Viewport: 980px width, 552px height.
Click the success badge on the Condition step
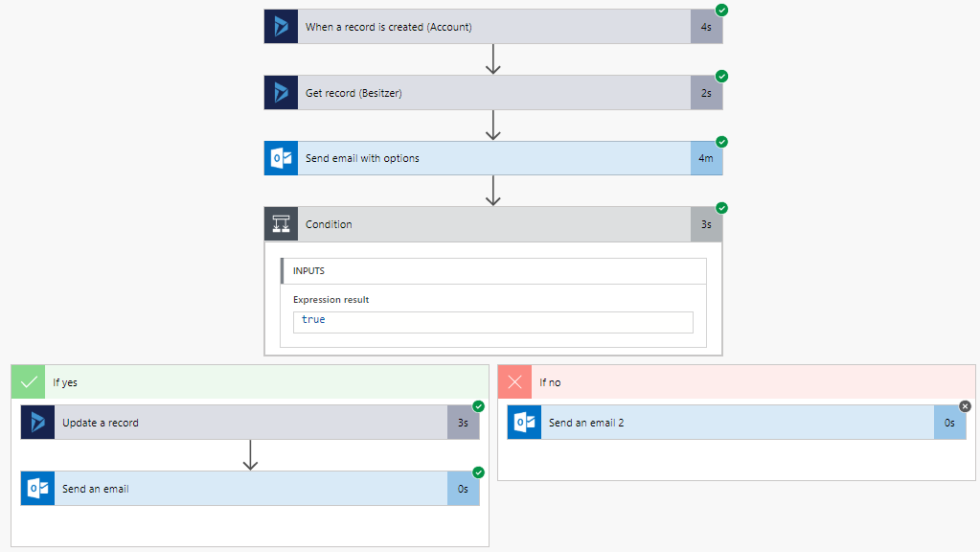[721, 208]
